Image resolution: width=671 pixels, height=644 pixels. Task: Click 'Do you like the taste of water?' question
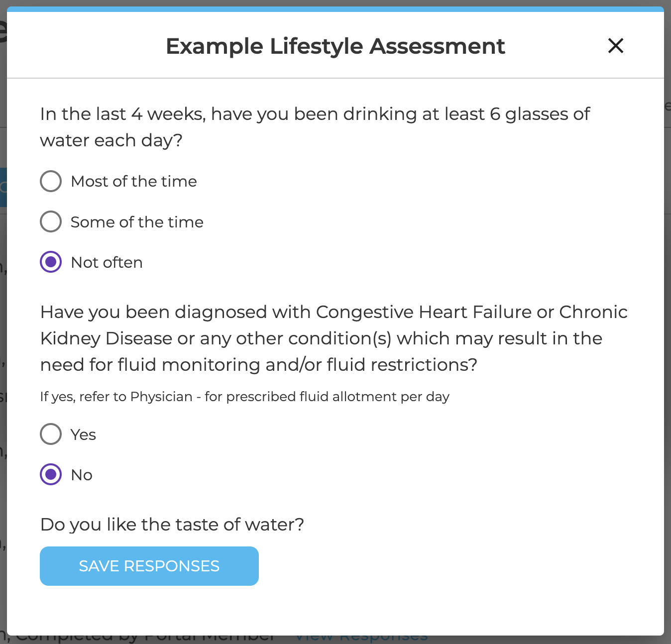(x=172, y=524)
